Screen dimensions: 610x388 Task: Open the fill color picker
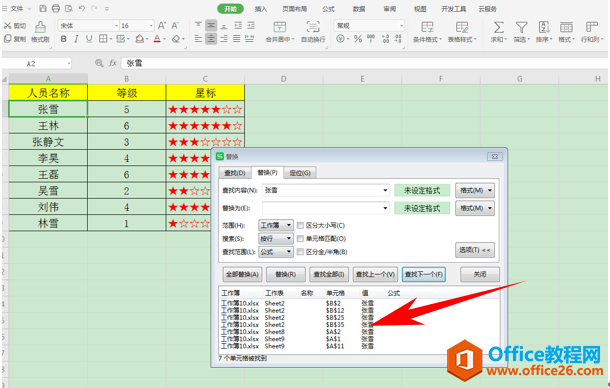point(140,39)
